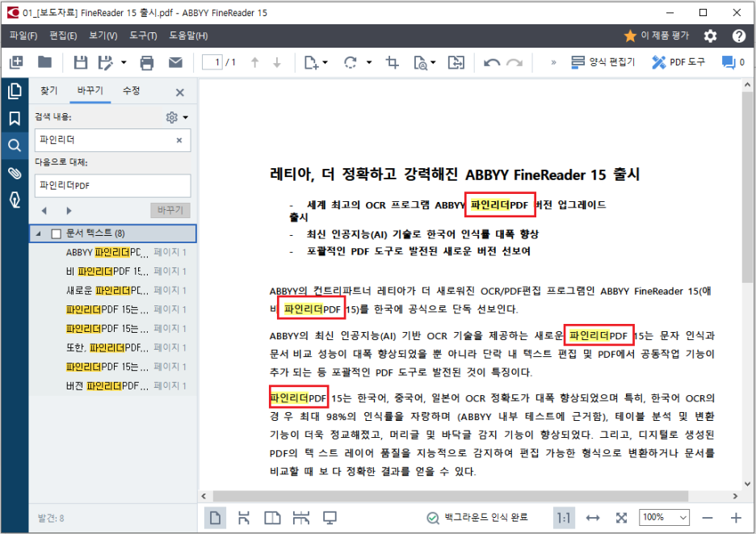
Task: Open the 양식 편집기 form editor
Action: click(603, 62)
